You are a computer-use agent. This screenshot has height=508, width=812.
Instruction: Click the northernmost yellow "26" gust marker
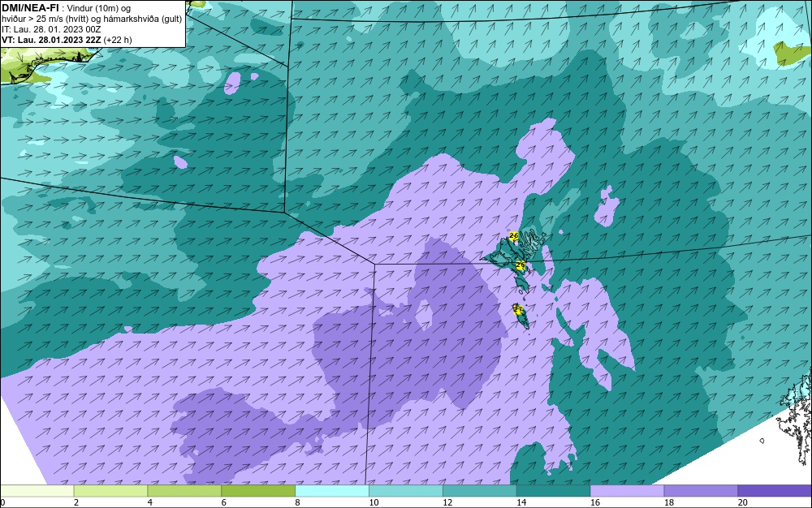514,236
